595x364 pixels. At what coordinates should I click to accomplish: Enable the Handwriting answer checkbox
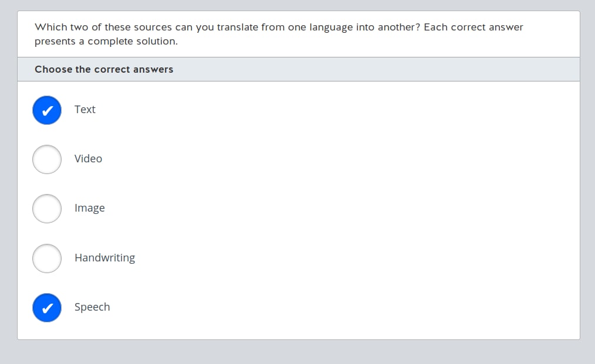47,258
